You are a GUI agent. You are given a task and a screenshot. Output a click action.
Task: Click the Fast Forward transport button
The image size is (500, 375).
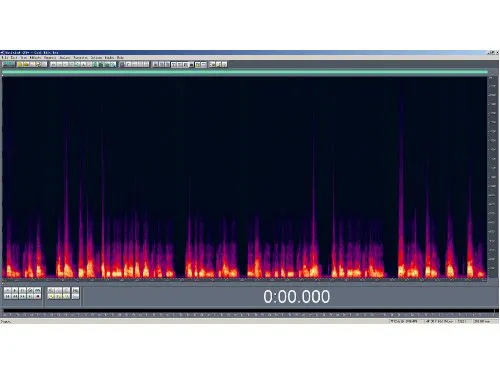click(x=22, y=296)
